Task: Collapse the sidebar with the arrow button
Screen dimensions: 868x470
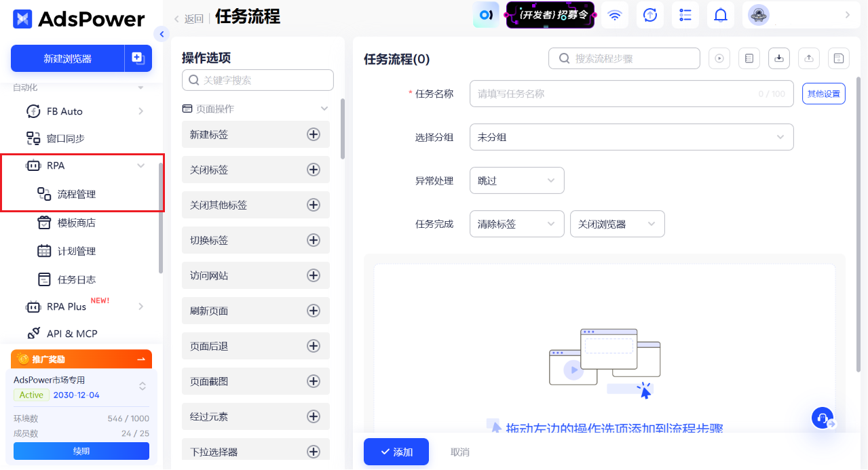Action: tap(162, 34)
